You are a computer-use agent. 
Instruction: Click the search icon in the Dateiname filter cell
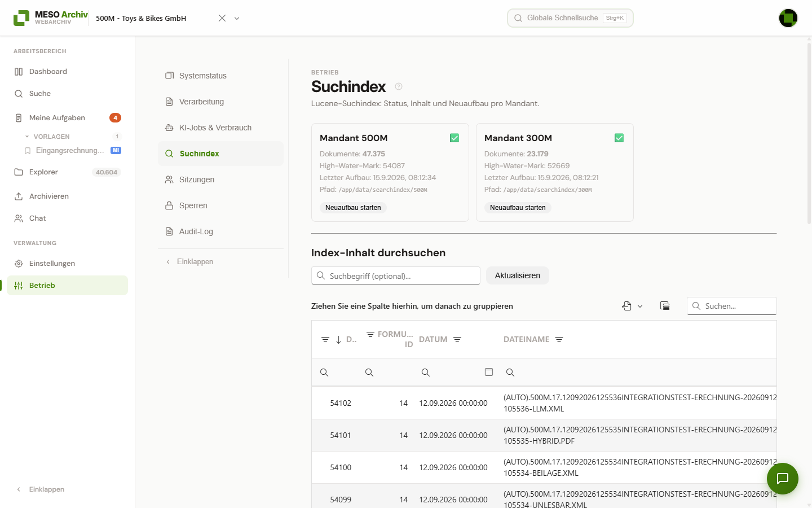point(510,373)
